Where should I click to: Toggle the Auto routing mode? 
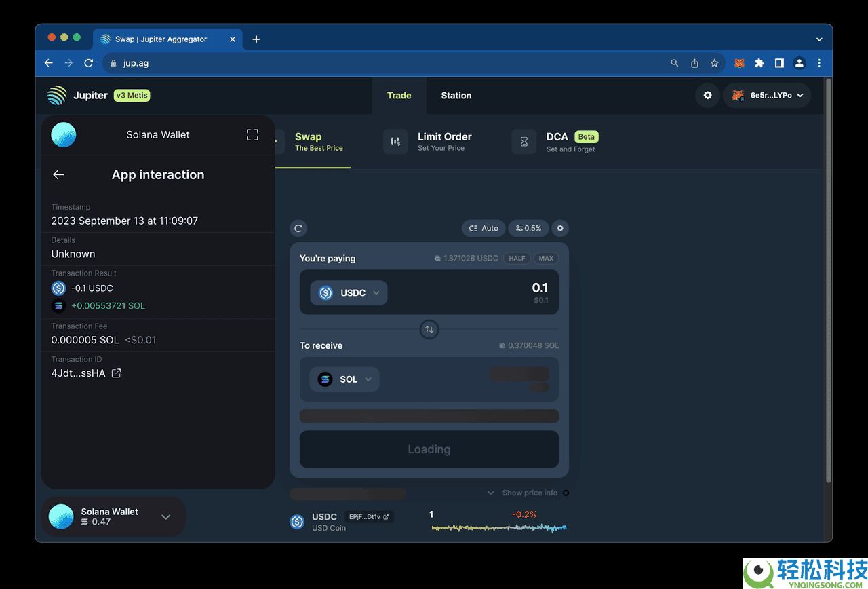tap(484, 229)
